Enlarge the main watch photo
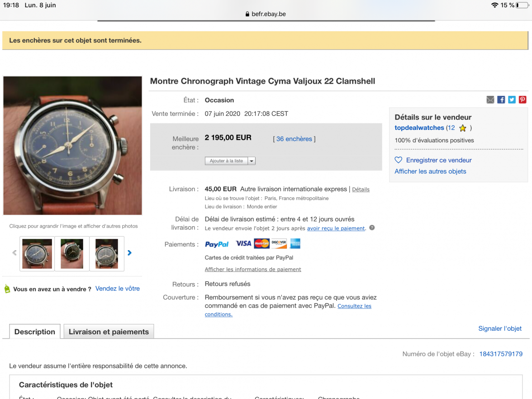This screenshot has height=399, width=532. point(72,145)
